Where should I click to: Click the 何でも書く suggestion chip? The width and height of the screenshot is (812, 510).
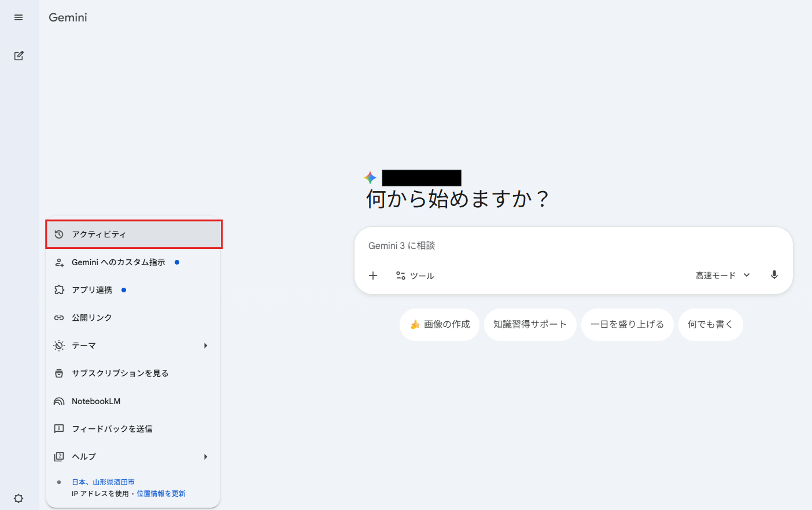[711, 325]
